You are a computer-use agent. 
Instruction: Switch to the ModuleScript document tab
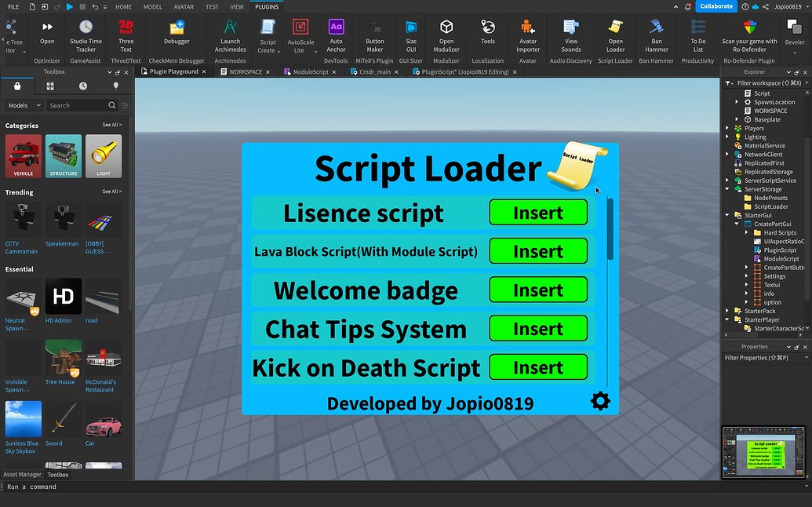310,71
